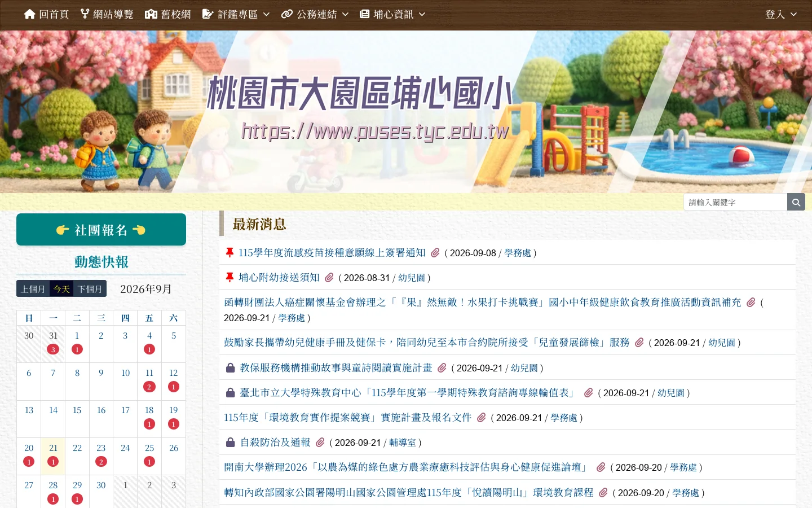Expand 公務連結 dropdown menu
The image size is (812, 508).
pos(315,14)
